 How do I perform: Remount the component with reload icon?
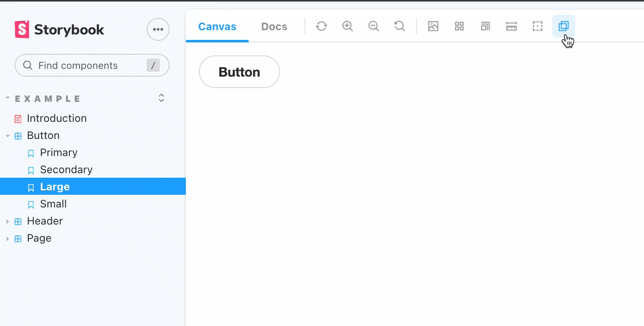322,26
